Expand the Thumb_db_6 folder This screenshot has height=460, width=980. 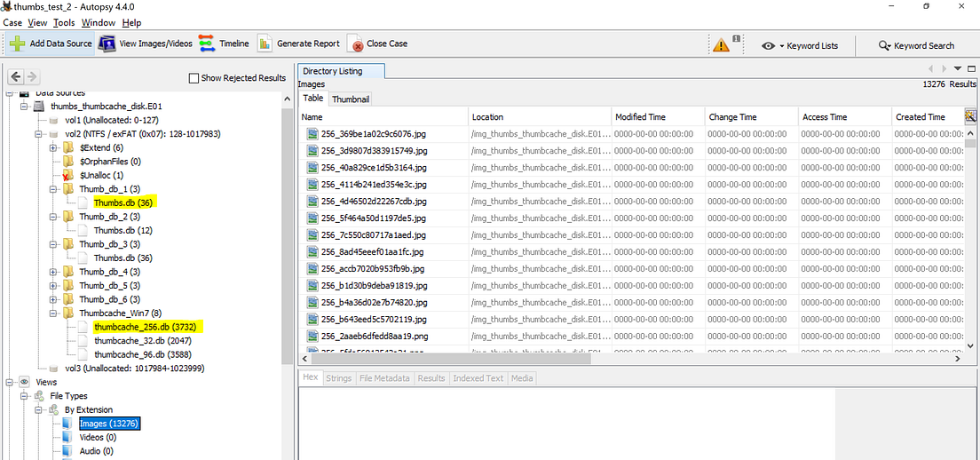54,299
